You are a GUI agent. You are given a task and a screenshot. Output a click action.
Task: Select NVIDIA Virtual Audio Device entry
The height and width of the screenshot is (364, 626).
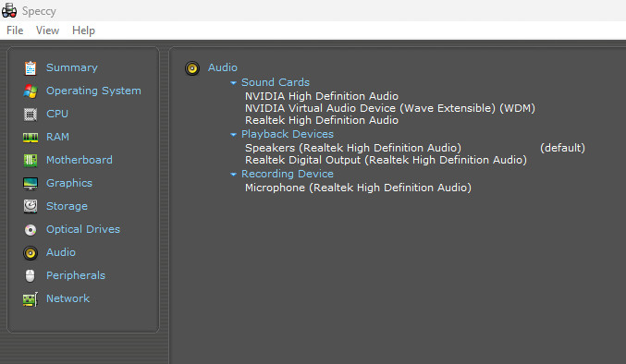(389, 108)
